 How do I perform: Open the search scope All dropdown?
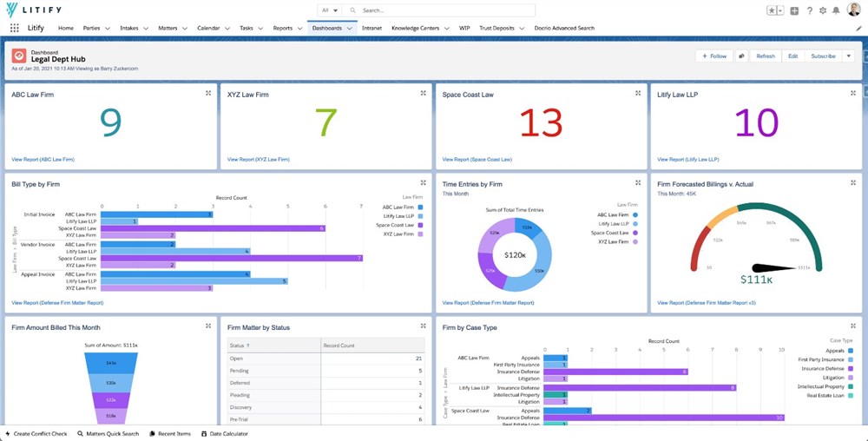(330, 10)
